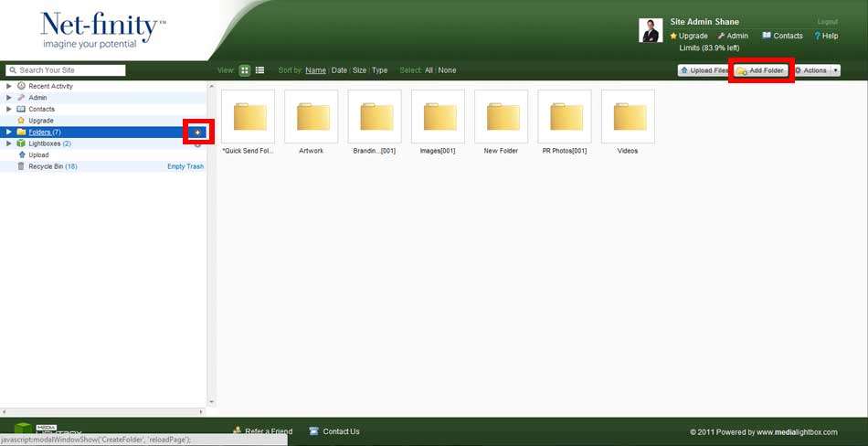Expand the Lightboxes tree node
The height and width of the screenshot is (446, 868).
click(x=9, y=143)
